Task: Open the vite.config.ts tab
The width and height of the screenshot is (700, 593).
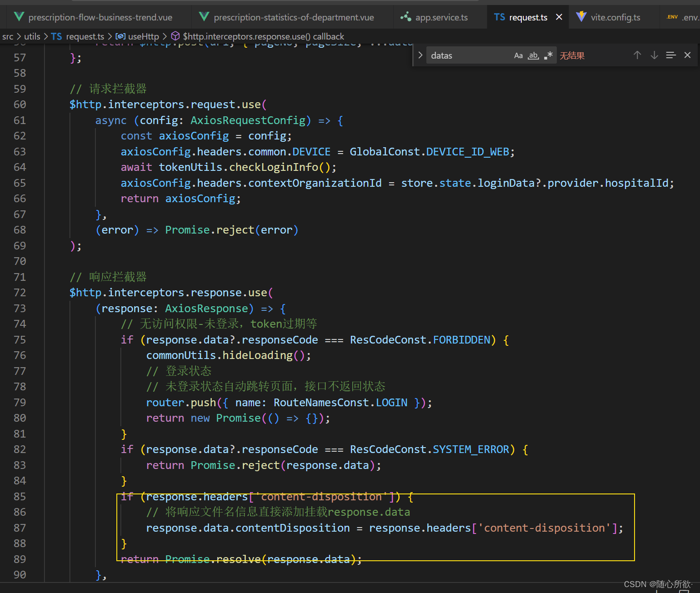Action: click(608, 17)
